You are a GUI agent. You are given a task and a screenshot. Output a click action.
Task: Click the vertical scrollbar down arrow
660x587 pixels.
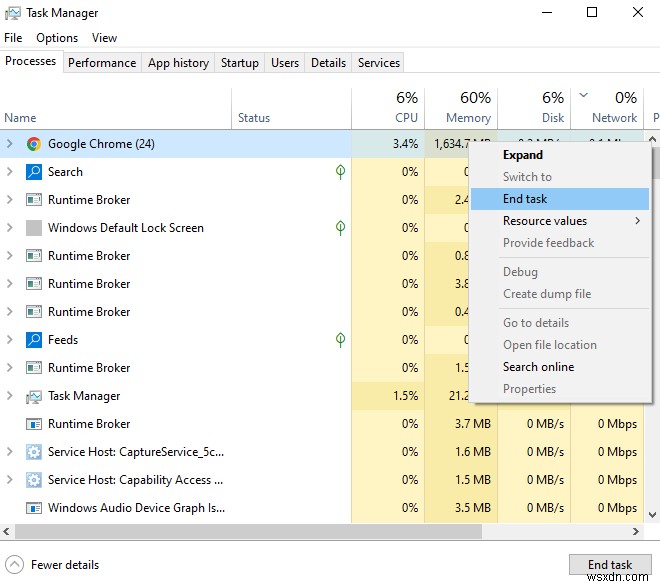click(x=652, y=515)
